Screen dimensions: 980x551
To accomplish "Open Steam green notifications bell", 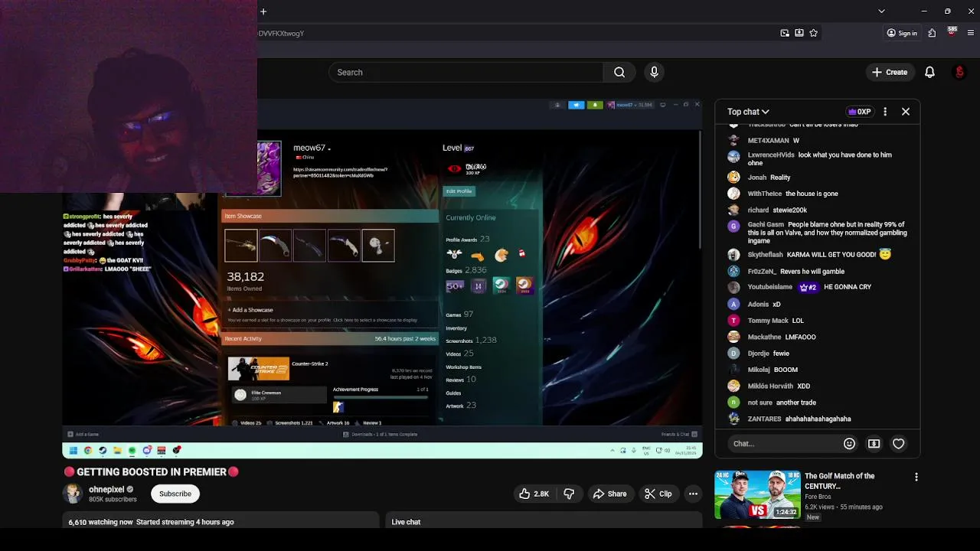I will pyautogui.click(x=595, y=105).
